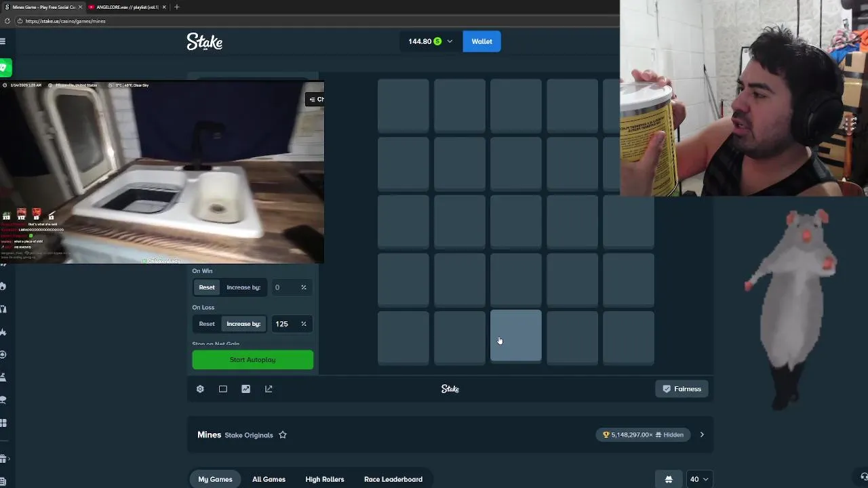This screenshot has width=868, height=488.
Task: Click the green casino cards icon in sidebar
Action: tap(4, 67)
